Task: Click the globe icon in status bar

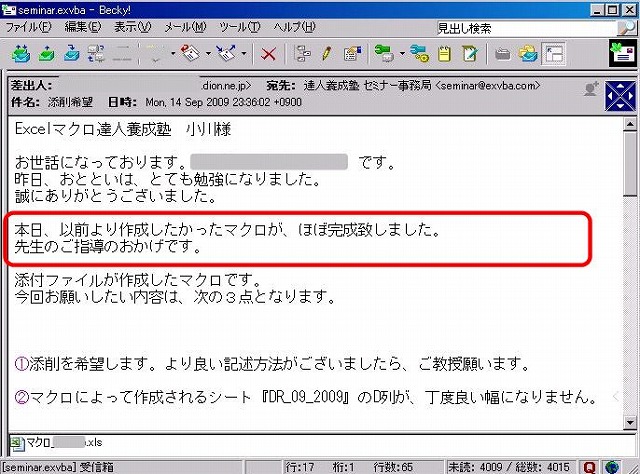Action: (611, 467)
